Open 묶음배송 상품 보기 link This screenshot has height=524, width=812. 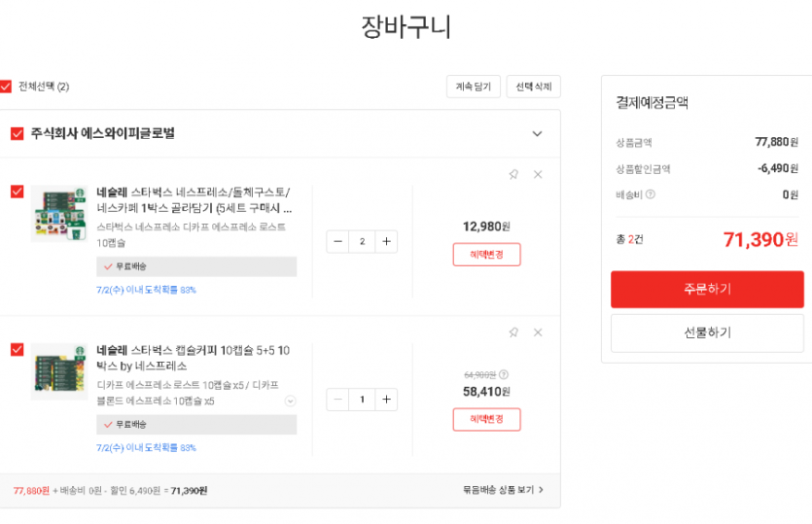click(503, 490)
